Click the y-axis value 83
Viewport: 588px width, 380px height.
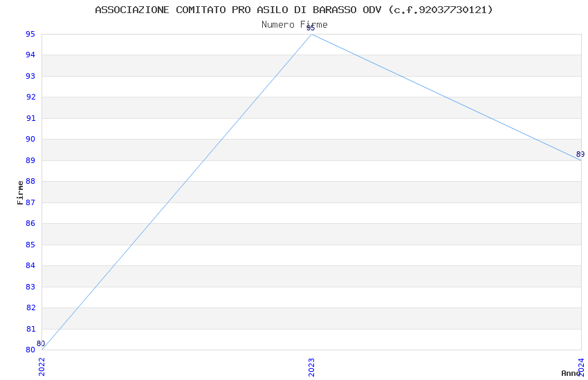(30, 287)
